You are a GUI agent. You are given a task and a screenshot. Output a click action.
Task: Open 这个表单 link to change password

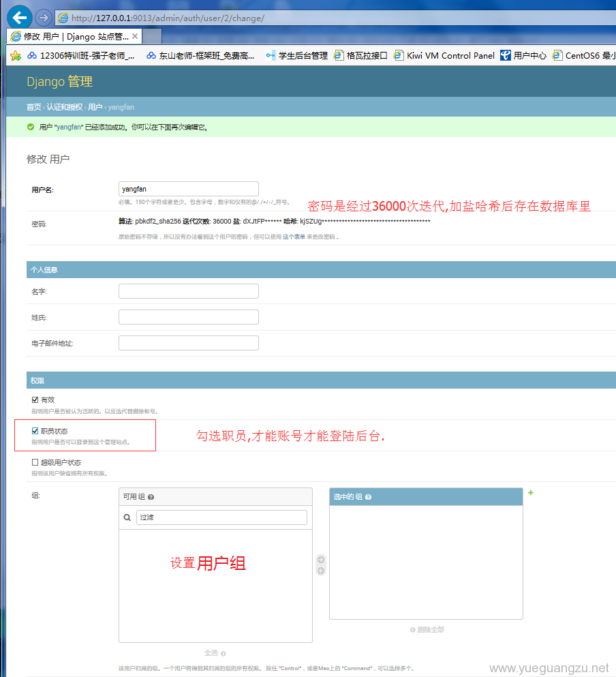click(294, 237)
